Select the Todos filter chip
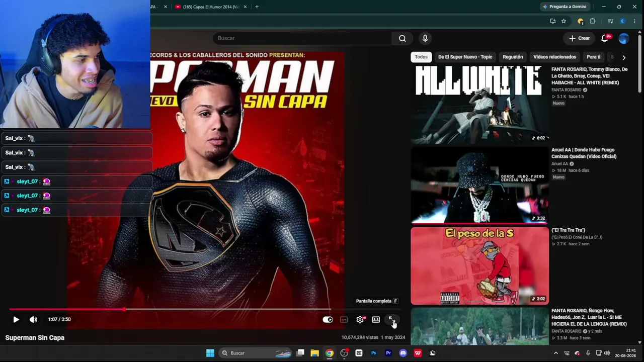The width and height of the screenshot is (644, 362). (x=421, y=57)
